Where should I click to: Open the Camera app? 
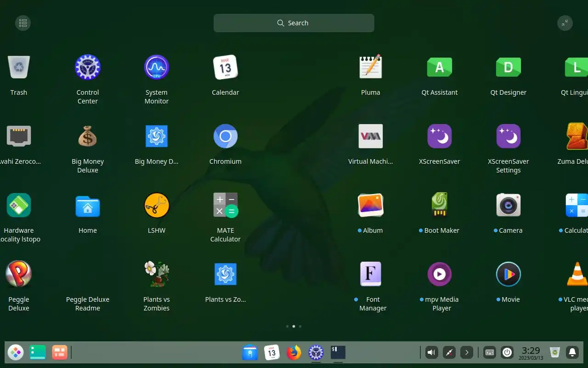pyautogui.click(x=509, y=205)
